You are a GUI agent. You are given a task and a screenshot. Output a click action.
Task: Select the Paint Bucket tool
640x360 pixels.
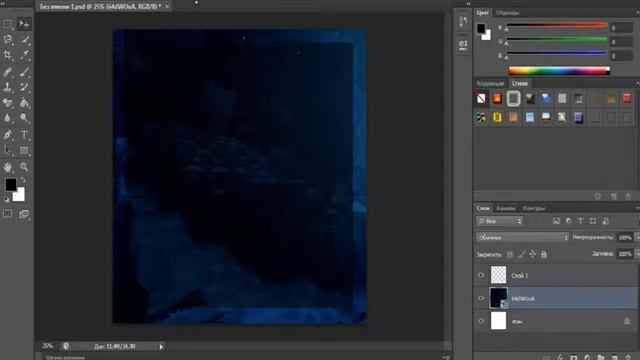coord(24,102)
